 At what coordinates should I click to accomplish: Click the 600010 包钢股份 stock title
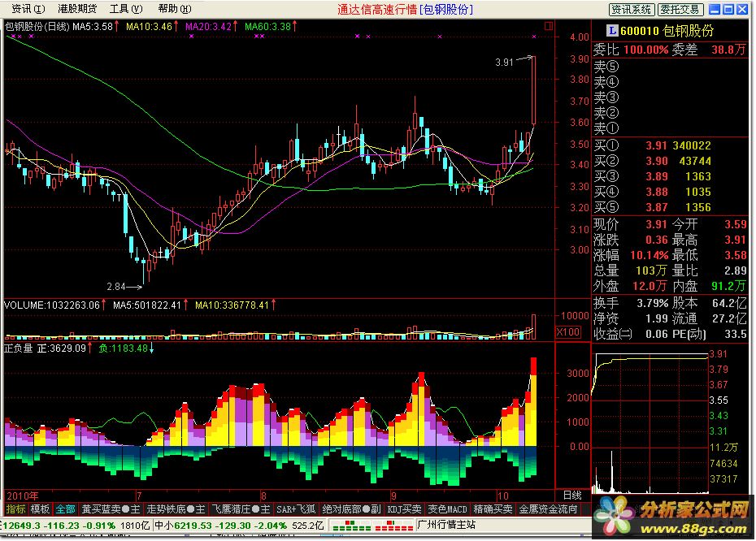coord(667,31)
